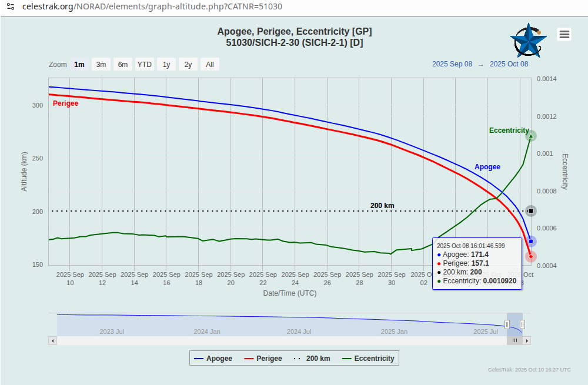
Task: Click the navigator scrollbar thumb
Action: (x=515, y=341)
